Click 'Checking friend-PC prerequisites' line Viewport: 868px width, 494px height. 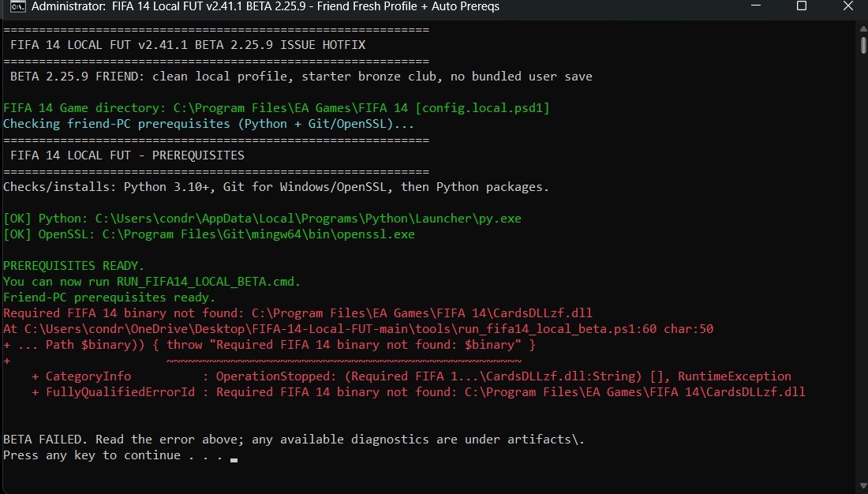tap(208, 124)
